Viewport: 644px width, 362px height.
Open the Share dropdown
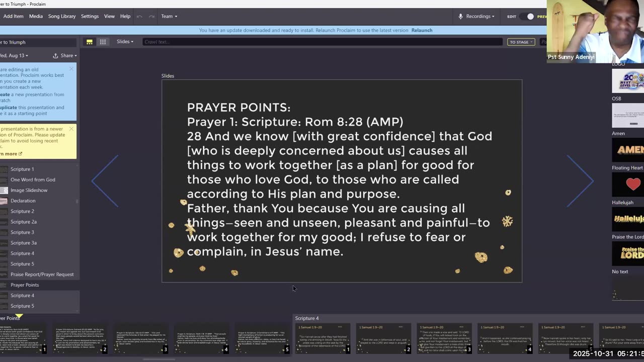tap(68, 55)
